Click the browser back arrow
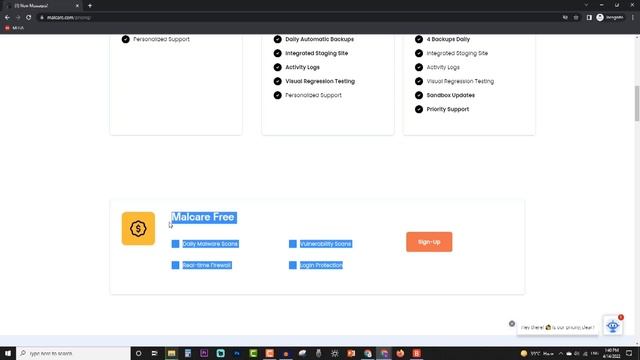The width and height of the screenshot is (640, 360). [7, 18]
